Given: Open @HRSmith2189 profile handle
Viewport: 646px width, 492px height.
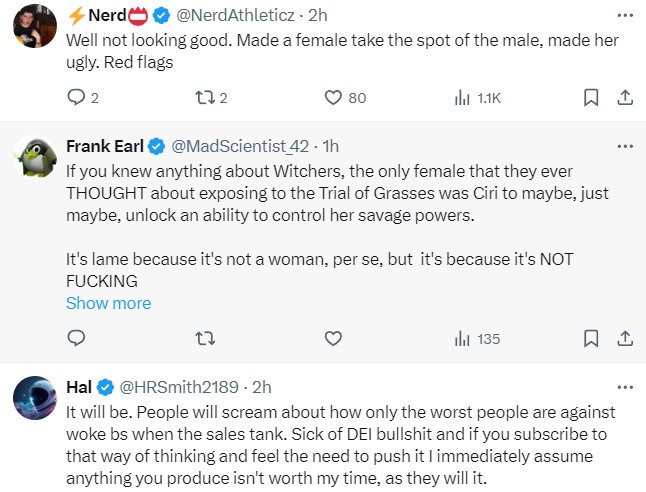Looking at the screenshot, I should tap(179, 387).
